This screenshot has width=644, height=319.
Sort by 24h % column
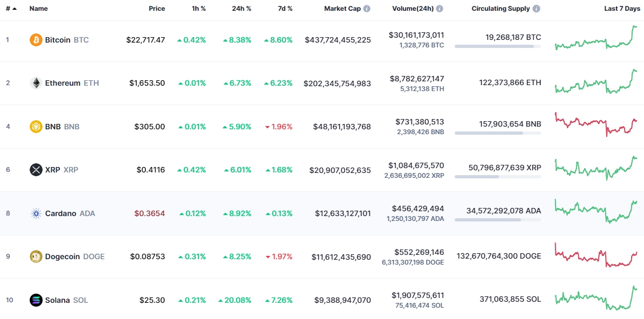[x=241, y=9]
